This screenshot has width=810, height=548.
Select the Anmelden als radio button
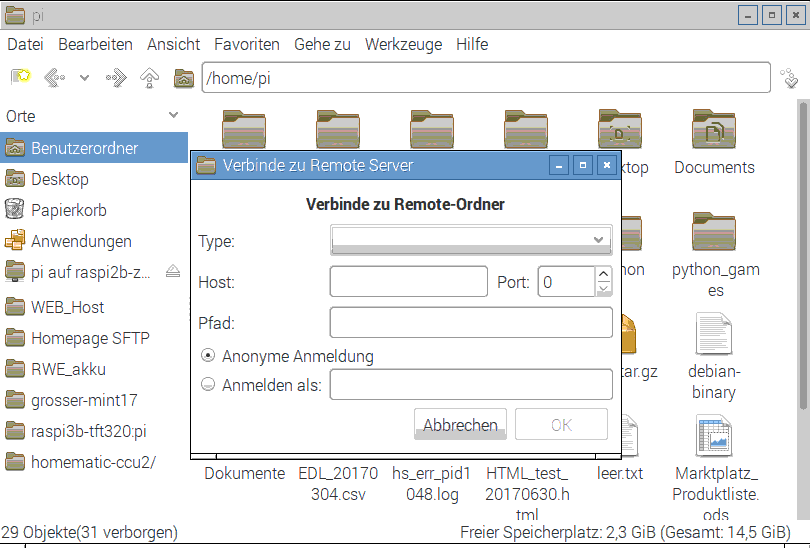click(x=208, y=384)
